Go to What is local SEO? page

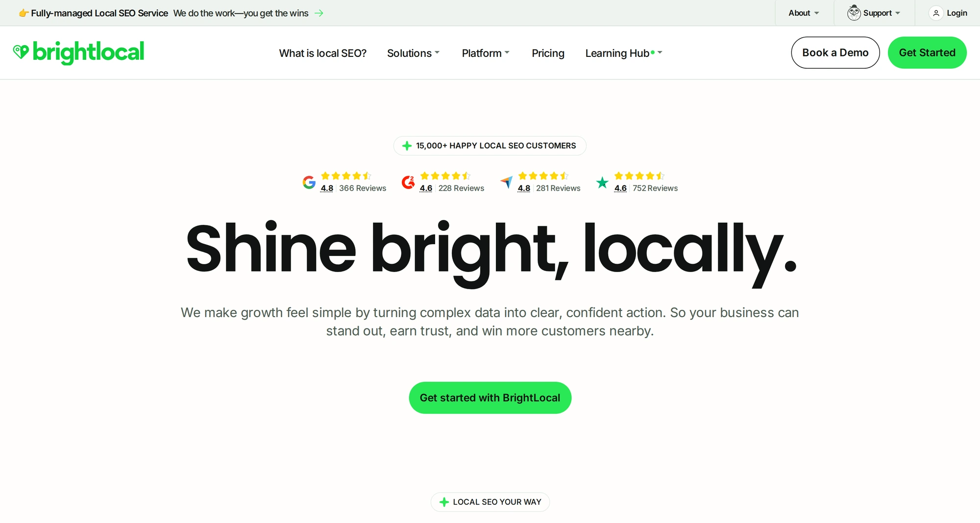click(323, 53)
